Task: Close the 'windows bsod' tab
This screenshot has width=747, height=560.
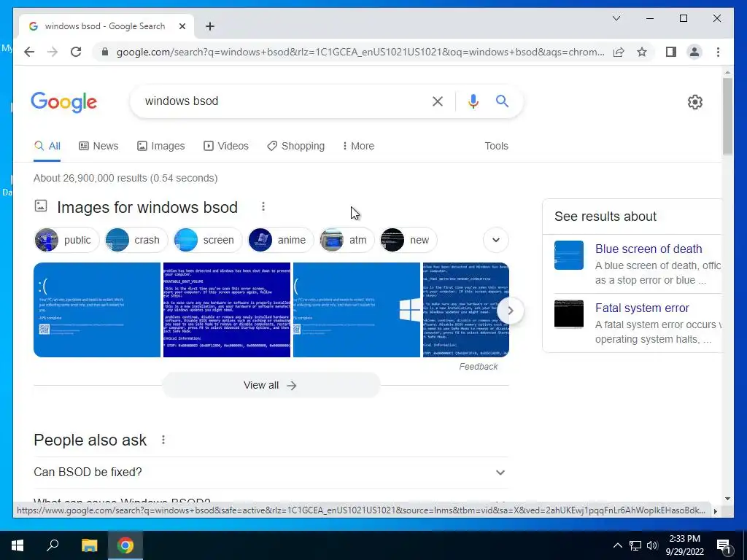Action: [182, 26]
